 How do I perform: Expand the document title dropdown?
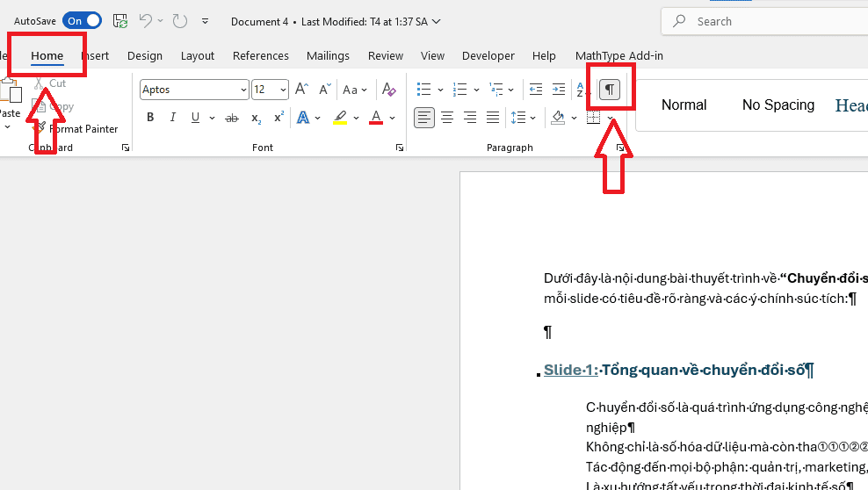(x=437, y=22)
